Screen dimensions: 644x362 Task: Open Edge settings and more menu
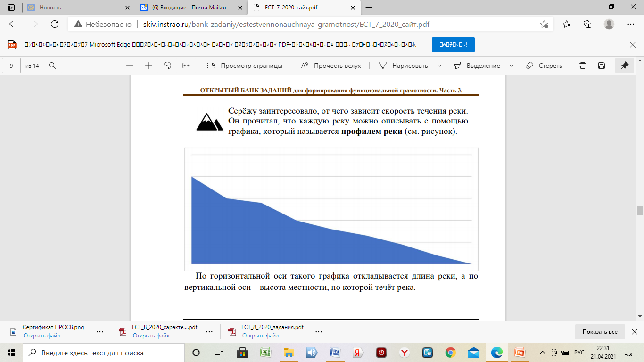tap(631, 25)
